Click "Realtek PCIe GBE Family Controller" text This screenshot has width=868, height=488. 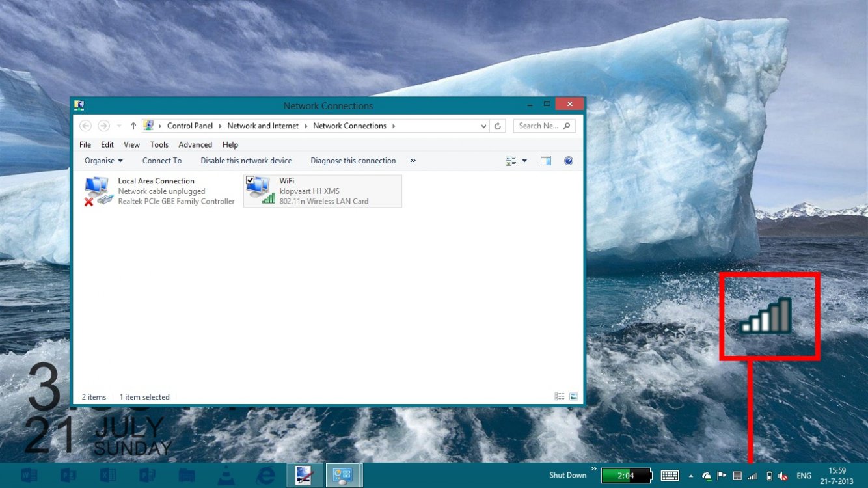[176, 202]
